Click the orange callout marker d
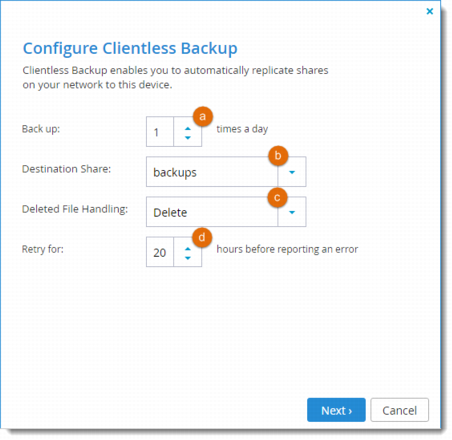This screenshot has height=440, width=452. click(202, 238)
